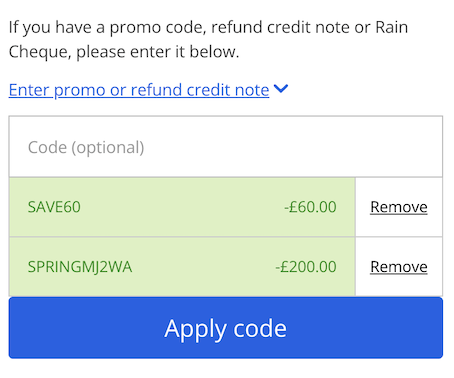
Task: Click the -£200.00 discount amount
Action: pos(306,267)
